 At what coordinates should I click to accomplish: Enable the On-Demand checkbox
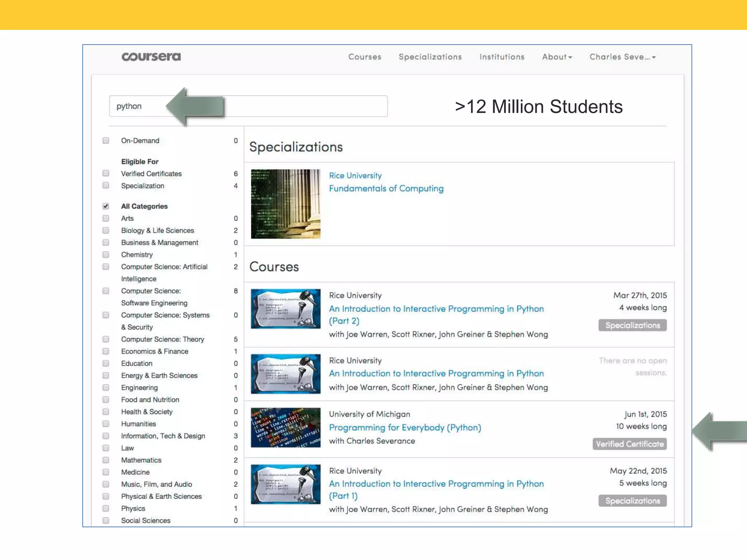click(106, 141)
